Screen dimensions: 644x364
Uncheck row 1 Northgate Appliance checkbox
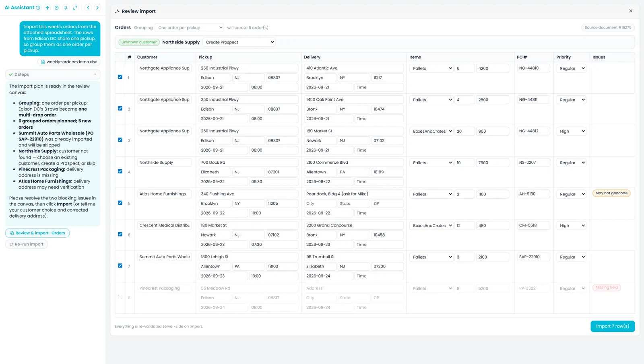click(120, 77)
